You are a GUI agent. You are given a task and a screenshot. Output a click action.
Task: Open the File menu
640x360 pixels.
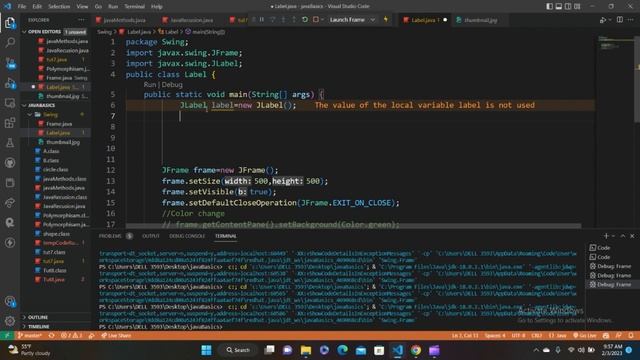(x=22, y=7)
